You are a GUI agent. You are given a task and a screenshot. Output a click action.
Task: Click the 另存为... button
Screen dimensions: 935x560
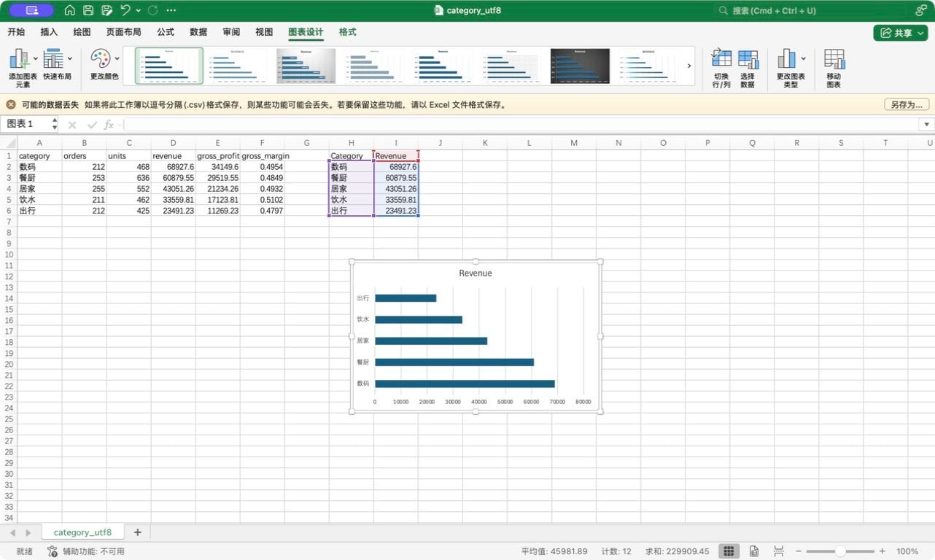[907, 105]
